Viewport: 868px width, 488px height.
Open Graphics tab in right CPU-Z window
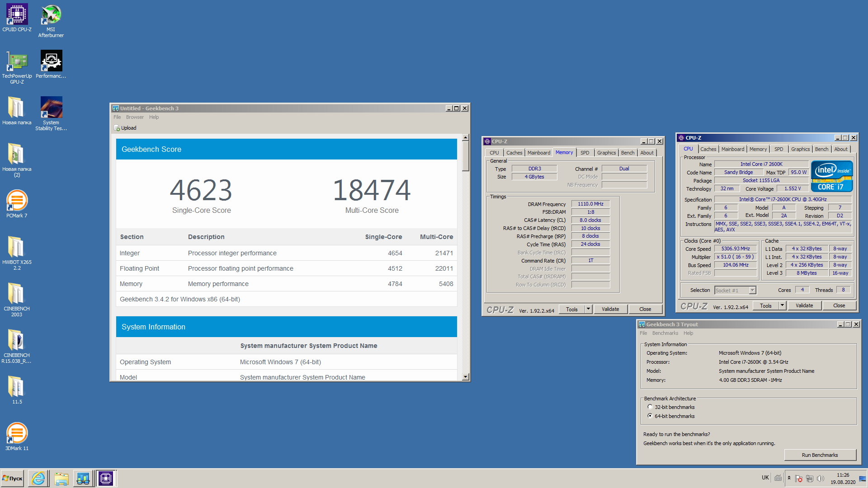tap(800, 149)
